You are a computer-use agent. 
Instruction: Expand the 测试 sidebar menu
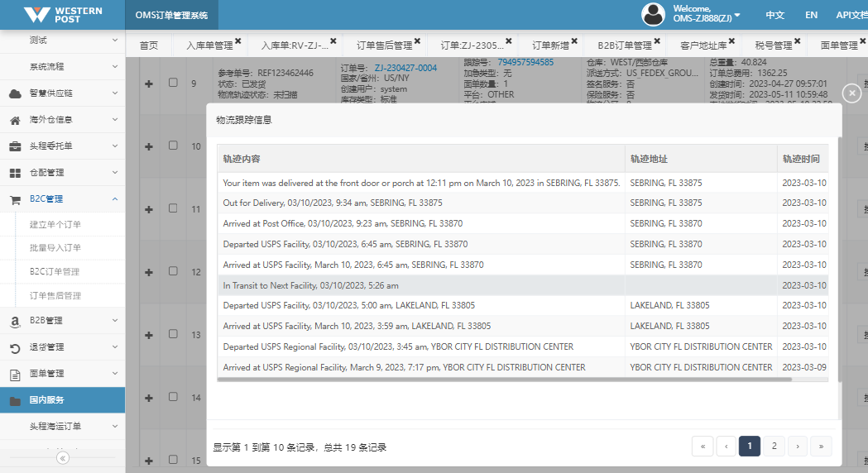[x=62, y=40]
